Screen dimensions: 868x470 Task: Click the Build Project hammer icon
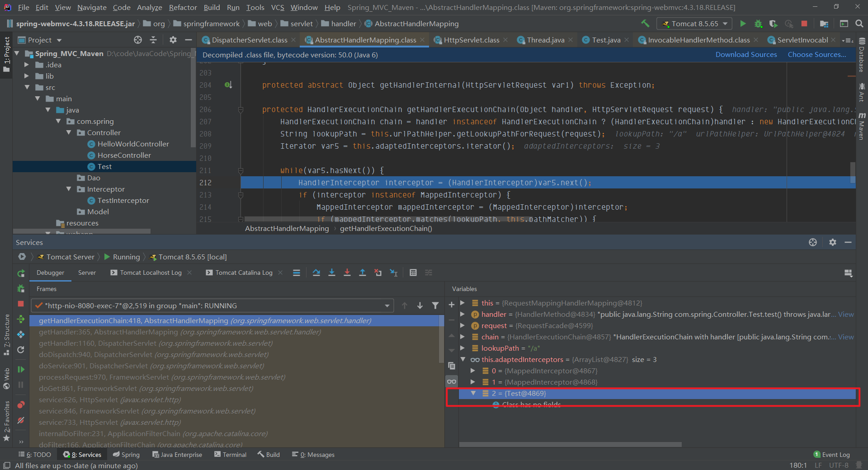[x=645, y=23]
